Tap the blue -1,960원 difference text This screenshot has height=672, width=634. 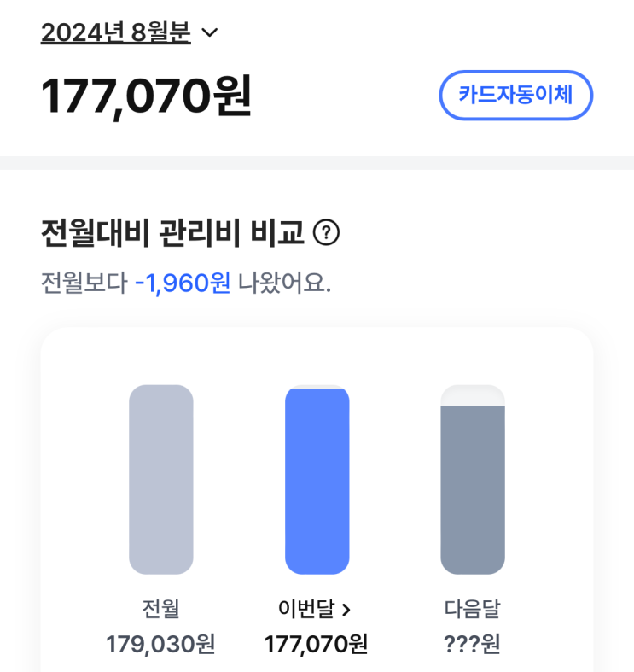click(183, 283)
